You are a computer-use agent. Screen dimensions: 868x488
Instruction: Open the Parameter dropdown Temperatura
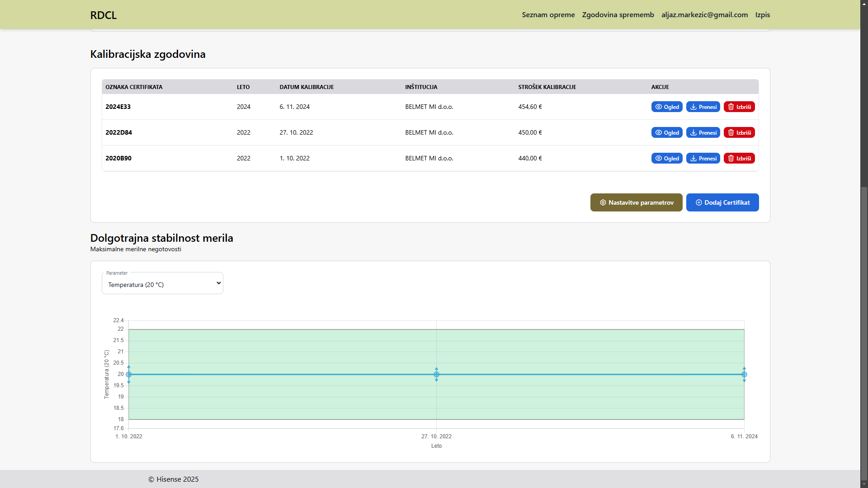[162, 283]
